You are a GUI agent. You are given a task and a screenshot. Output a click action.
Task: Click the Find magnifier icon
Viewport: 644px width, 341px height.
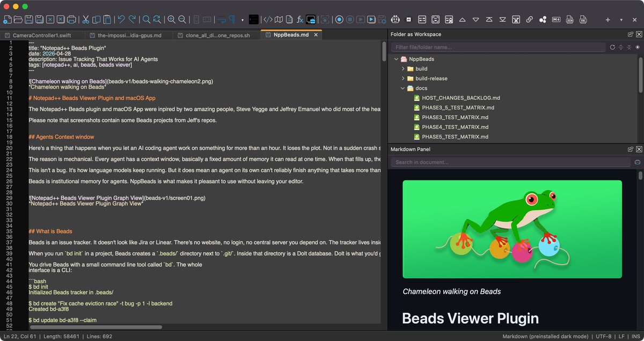(146, 20)
